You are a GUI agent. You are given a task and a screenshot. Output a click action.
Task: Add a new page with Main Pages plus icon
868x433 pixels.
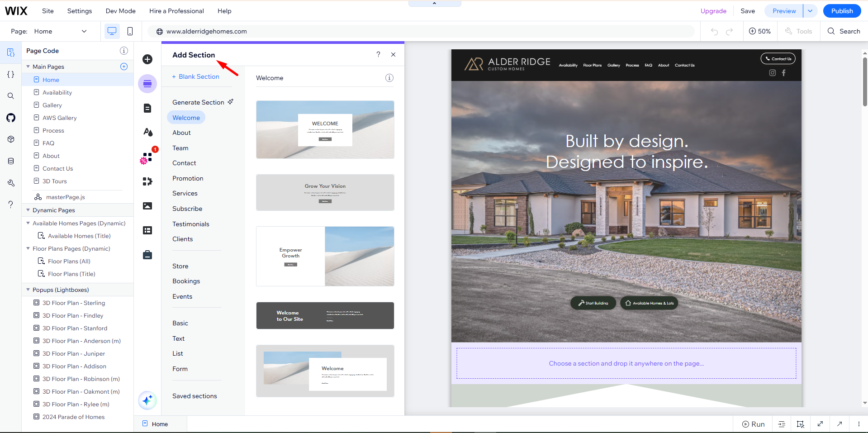[x=124, y=67]
